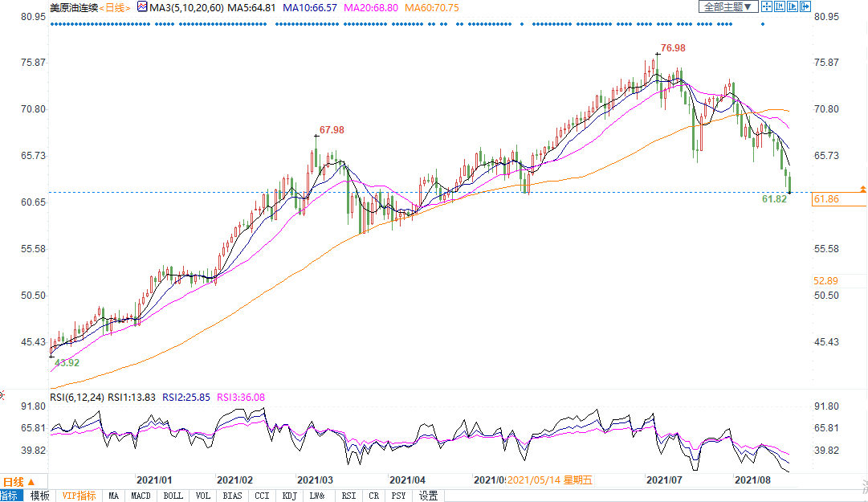Select the VOL indicator tab
868x502 pixels.
point(204,496)
